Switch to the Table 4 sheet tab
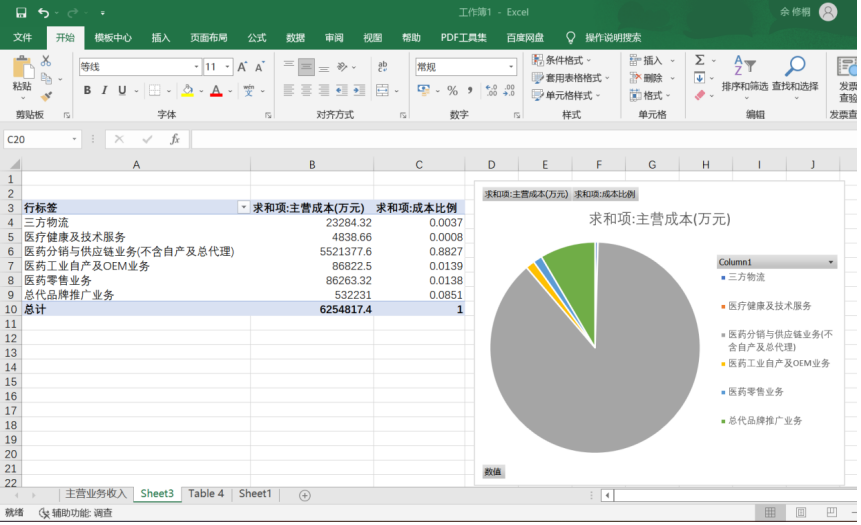This screenshot has height=525, width=861. coord(206,494)
